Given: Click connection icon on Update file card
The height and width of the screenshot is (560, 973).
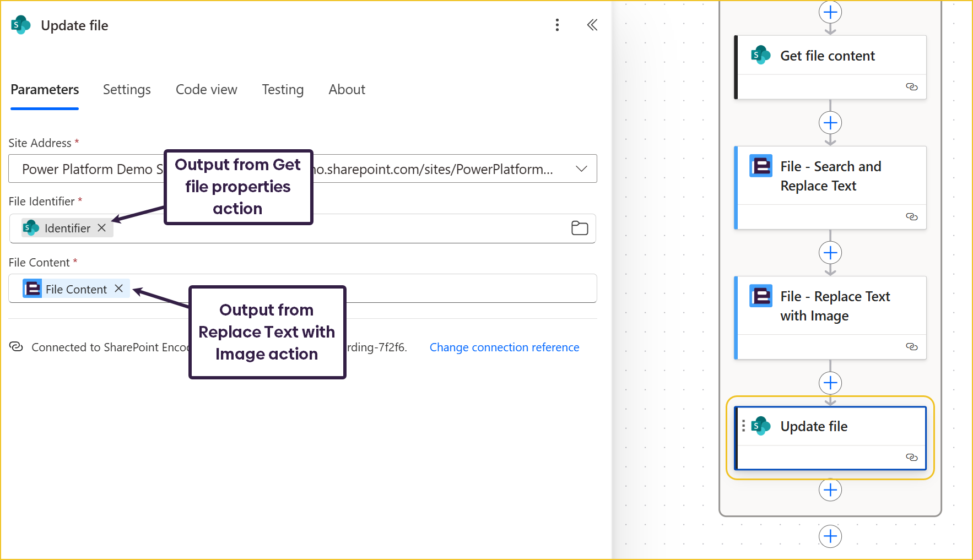Looking at the screenshot, I should coord(911,458).
